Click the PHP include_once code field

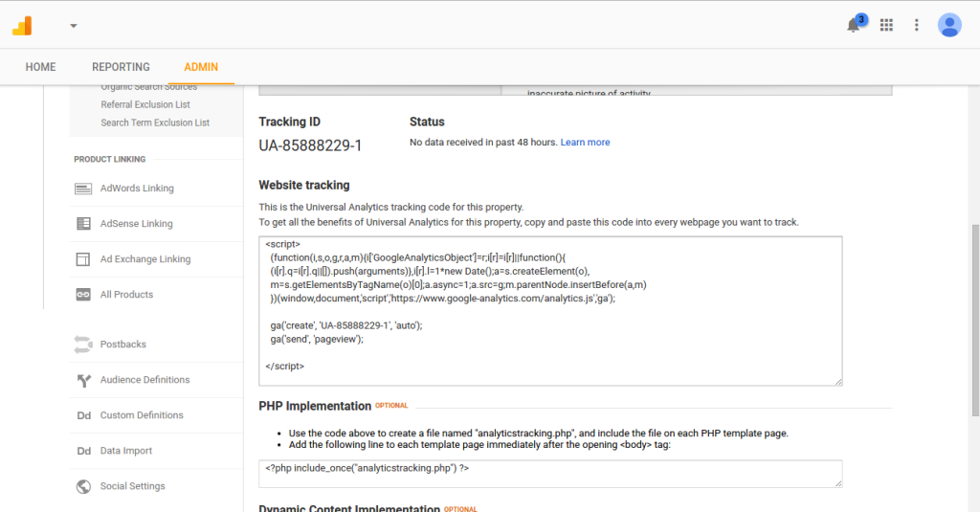pyautogui.click(x=550, y=474)
